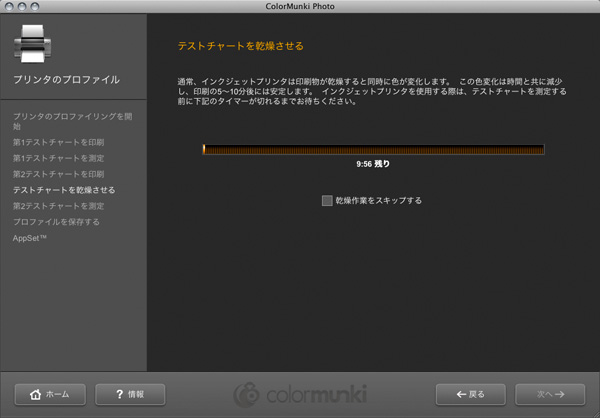Screen dimensions: 600x418
Task: Click the プリンタのプロファイル sidebar title
Action: click(66, 79)
